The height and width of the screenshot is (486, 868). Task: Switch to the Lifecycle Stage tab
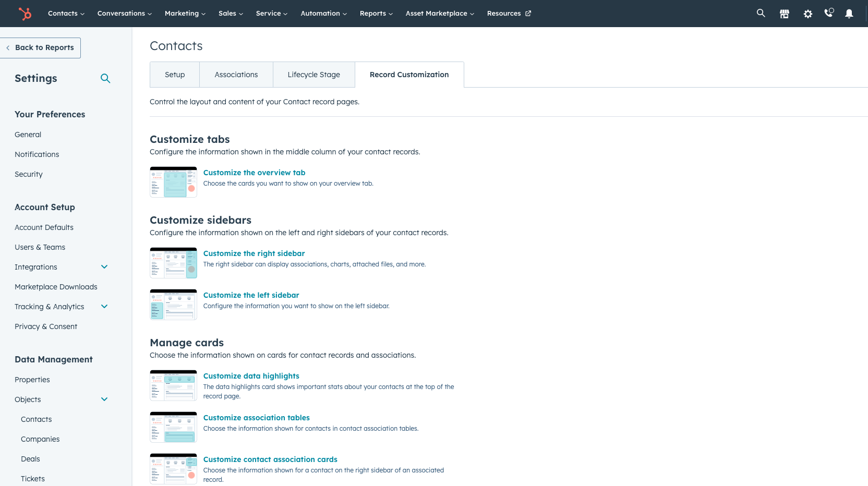[x=314, y=75]
